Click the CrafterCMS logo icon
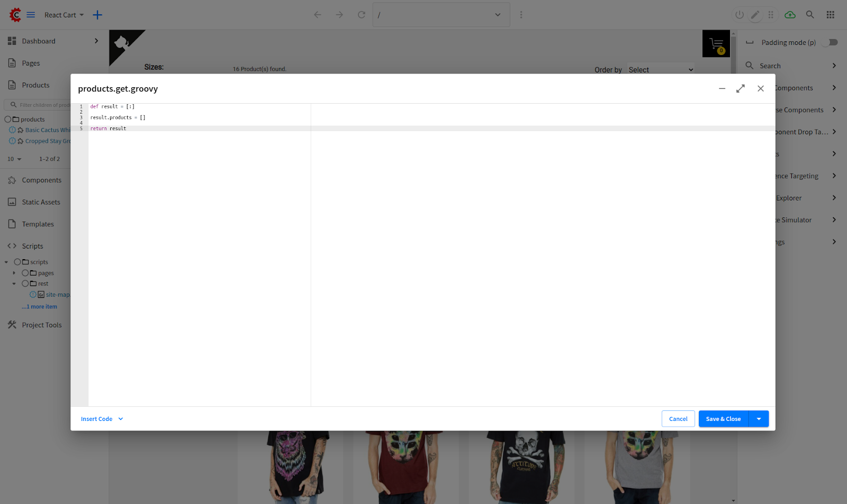 15,15
